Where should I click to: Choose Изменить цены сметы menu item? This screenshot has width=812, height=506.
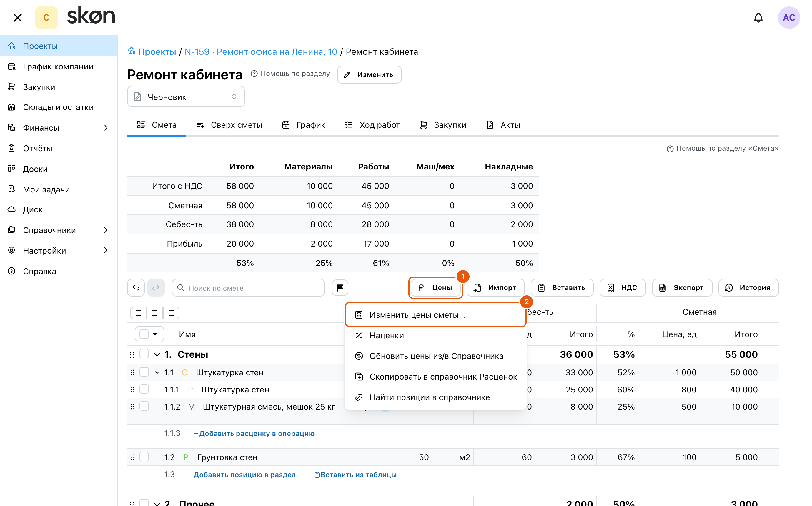point(435,314)
